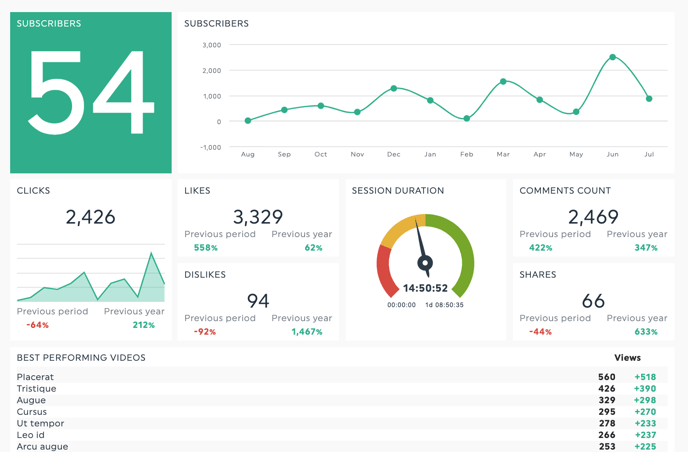Click the green 54 subscribers tile
The width and height of the screenshot is (688, 452).
coord(91,93)
